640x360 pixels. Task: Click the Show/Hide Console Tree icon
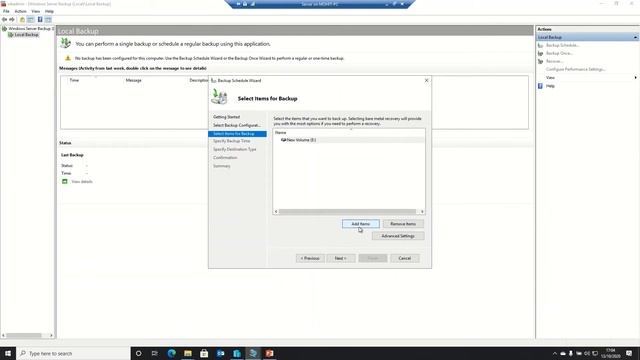(31, 20)
